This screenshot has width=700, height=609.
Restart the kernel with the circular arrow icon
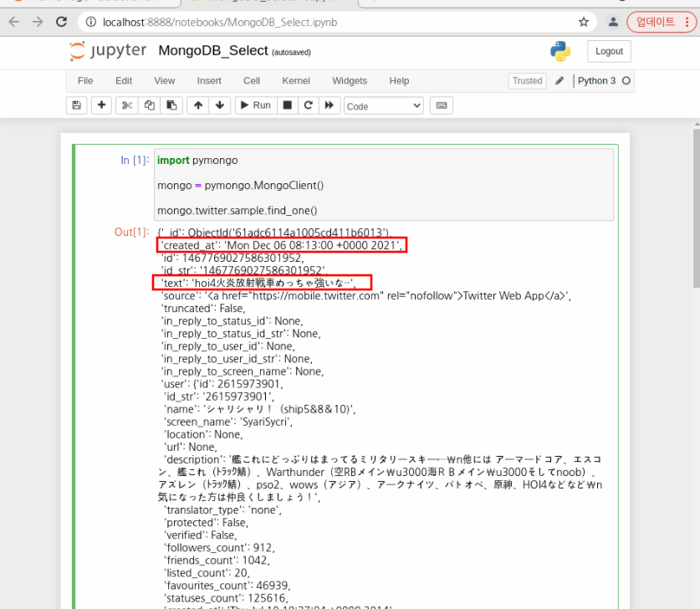click(308, 105)
